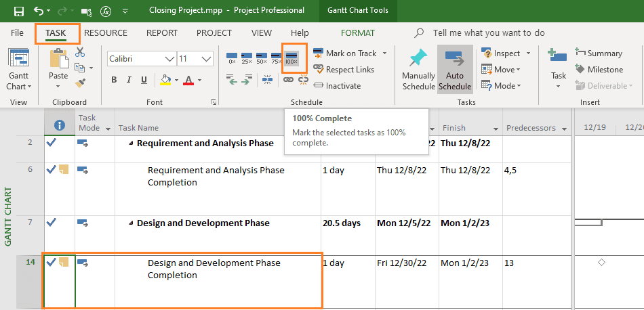Viewport: 644px width, 310px height.
Task: Switch to the VIEW ribbon tab
Action: pos(262,32)
